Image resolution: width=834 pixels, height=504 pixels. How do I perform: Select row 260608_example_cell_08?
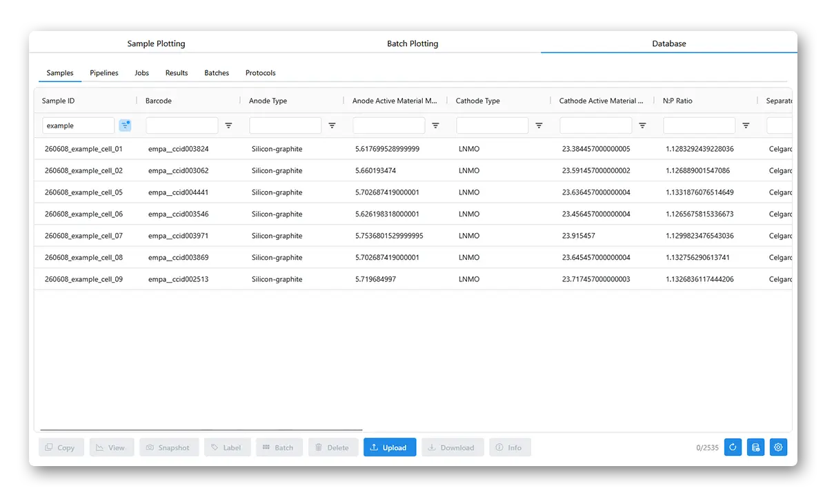point(413,257)
